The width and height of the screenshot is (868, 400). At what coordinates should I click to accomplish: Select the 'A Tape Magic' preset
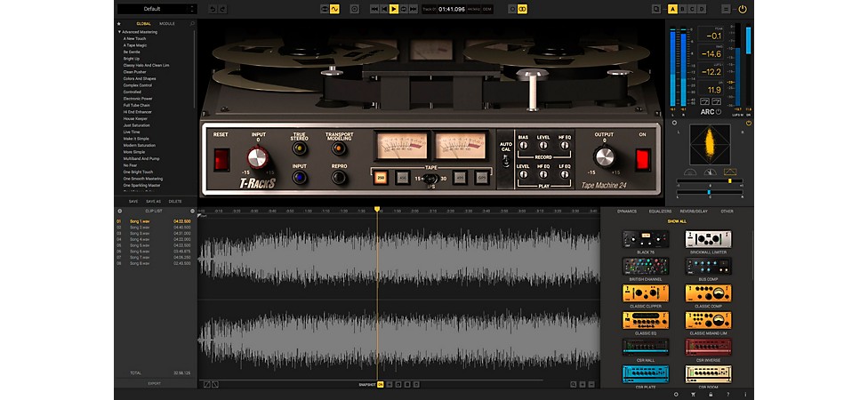click(x=135, y=45)
